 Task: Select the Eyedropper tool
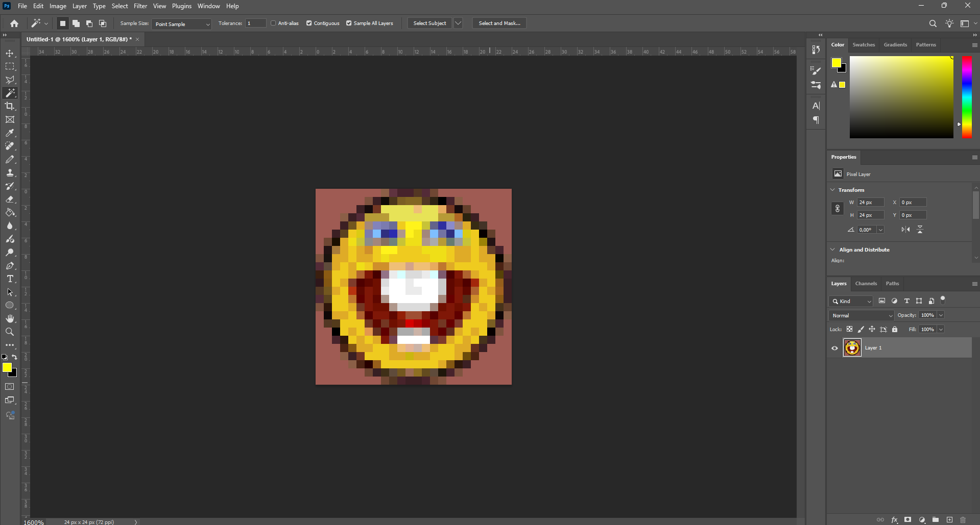tap(10, 133)
